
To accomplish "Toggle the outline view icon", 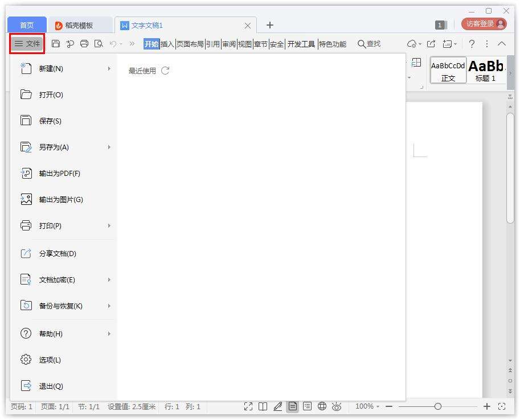I will pyautogui.click(x=308, y=406).
